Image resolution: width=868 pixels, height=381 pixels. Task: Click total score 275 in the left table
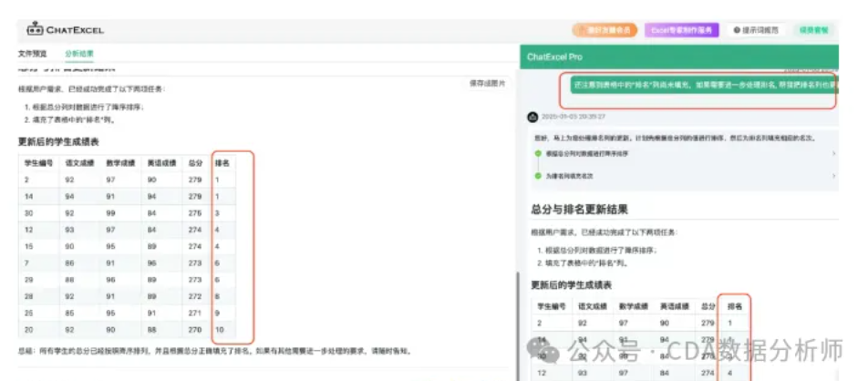tap(195, 213)
